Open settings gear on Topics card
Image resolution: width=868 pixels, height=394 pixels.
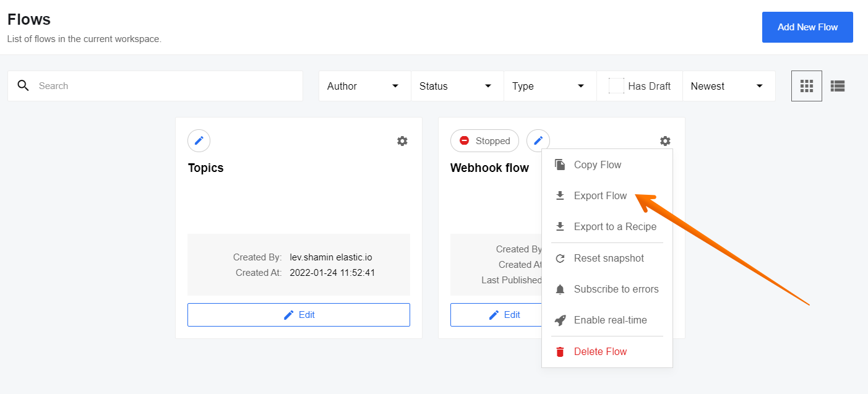click(x=402, y=141)
